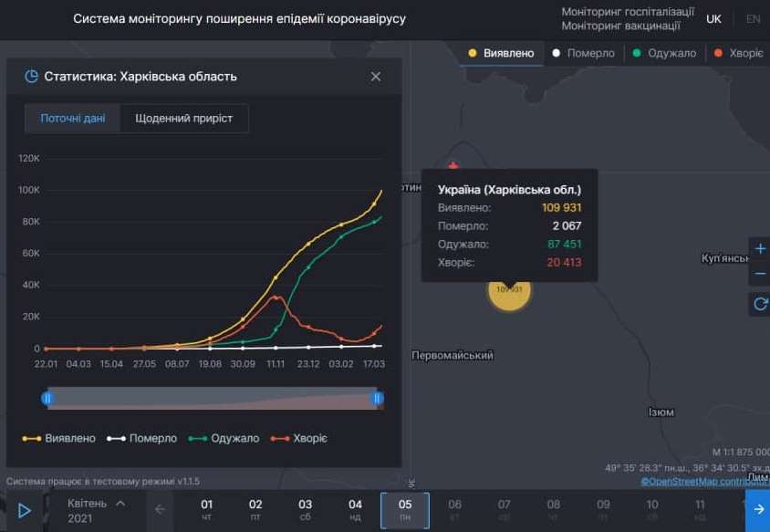Zoom in the map with the plus icon
The height and width of the screenshot is (532, 770).
point(760,247)
